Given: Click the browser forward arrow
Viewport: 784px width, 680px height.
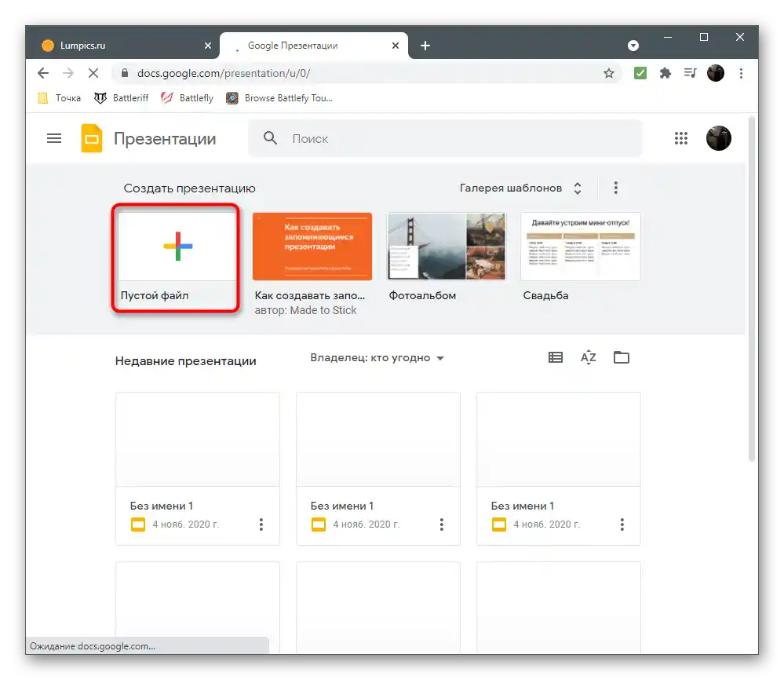Looking at the screenshot, I should point(68,73).
